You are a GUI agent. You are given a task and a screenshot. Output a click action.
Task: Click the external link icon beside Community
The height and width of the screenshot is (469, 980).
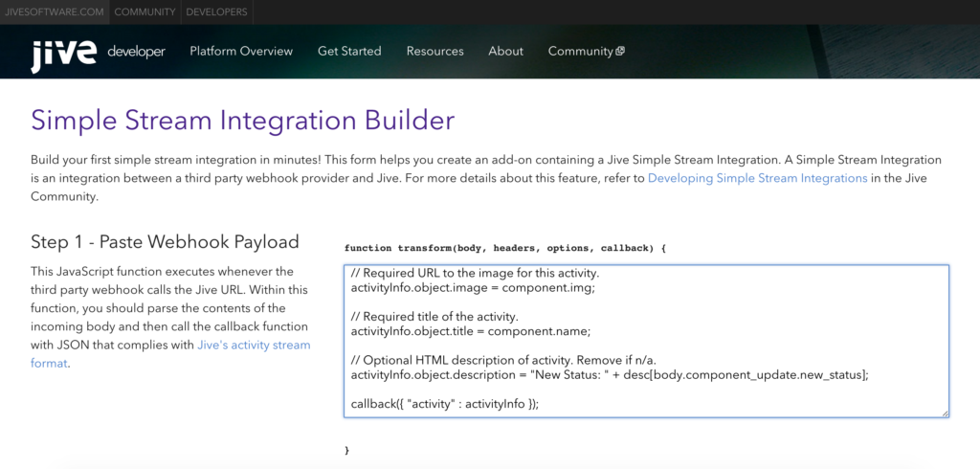click(620, 52)
